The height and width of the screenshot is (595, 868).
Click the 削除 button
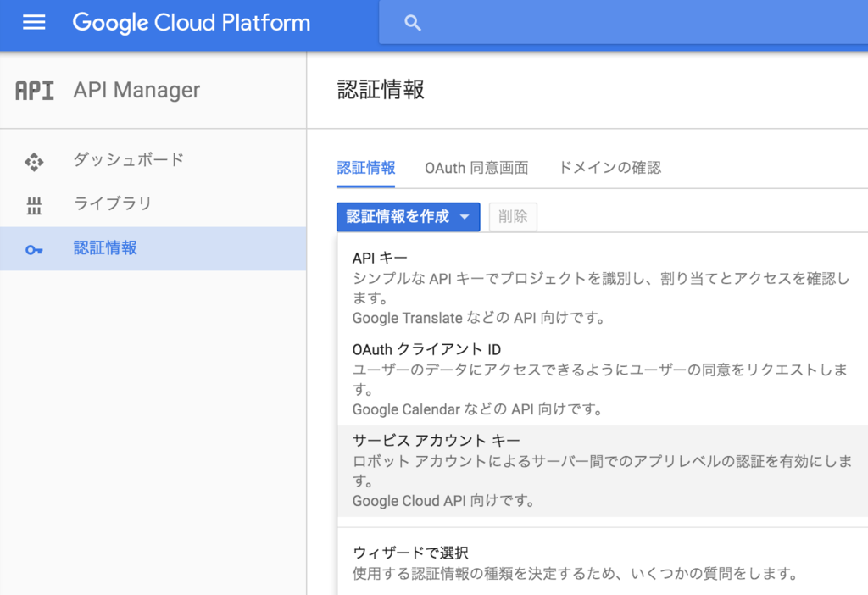point(513,217)
